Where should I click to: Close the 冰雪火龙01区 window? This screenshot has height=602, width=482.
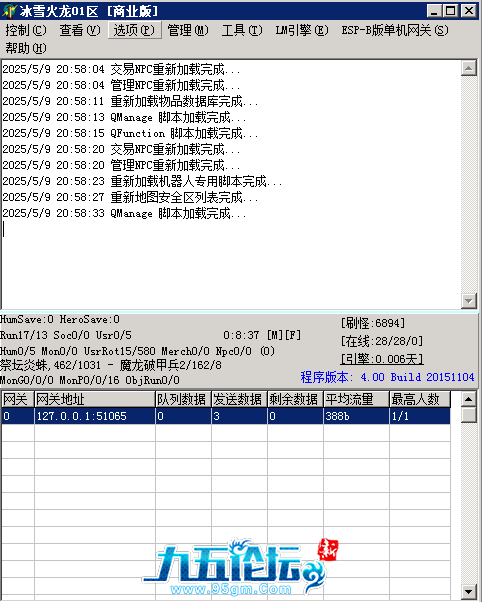click(469, 11)
